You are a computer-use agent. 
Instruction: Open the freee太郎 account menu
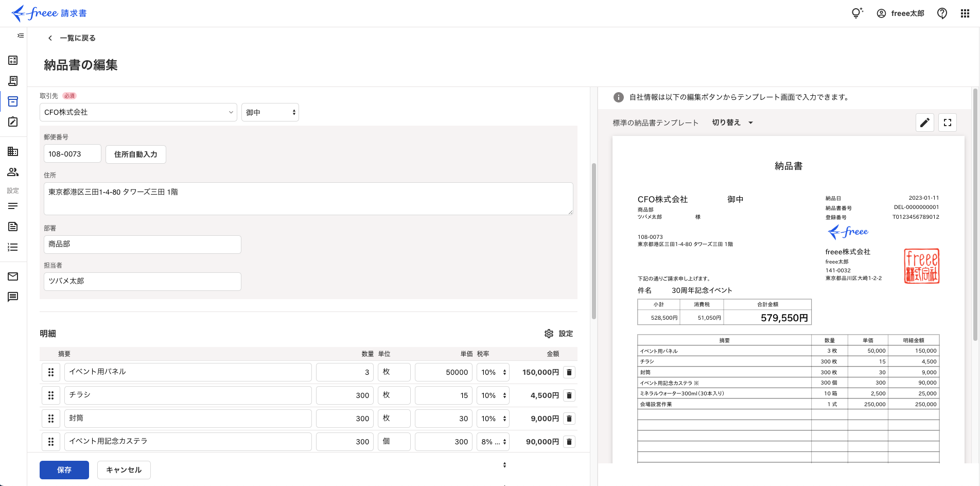coord(900,13)
